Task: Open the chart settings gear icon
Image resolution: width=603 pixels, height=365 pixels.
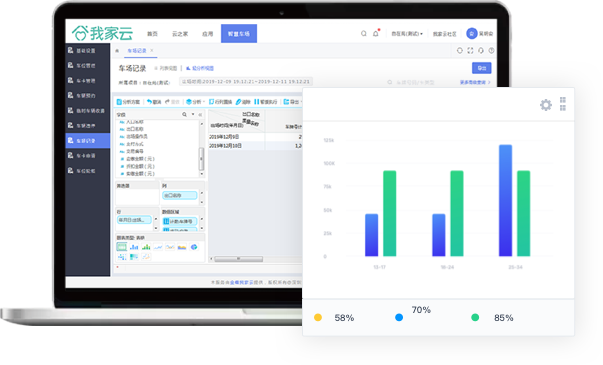Action: pos(546,105)
